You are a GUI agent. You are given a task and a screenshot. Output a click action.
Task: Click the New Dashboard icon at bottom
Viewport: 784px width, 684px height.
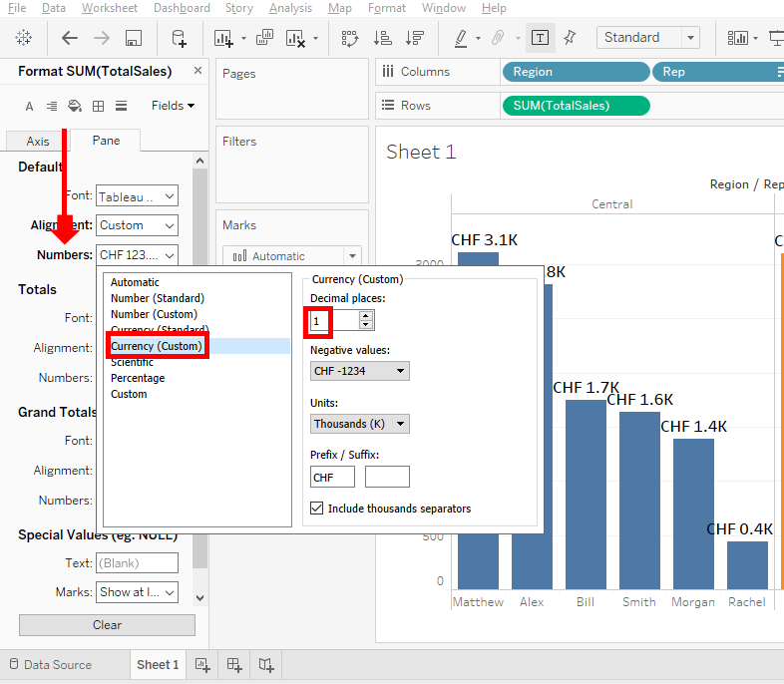click(x=234, y=664)
